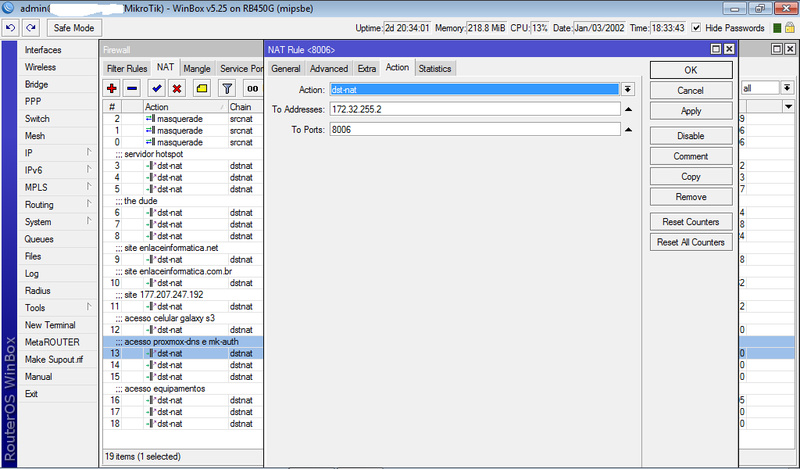Screen dimensions: 800x469
Task: Click Reset Counters button
Action: click(691, 222)
